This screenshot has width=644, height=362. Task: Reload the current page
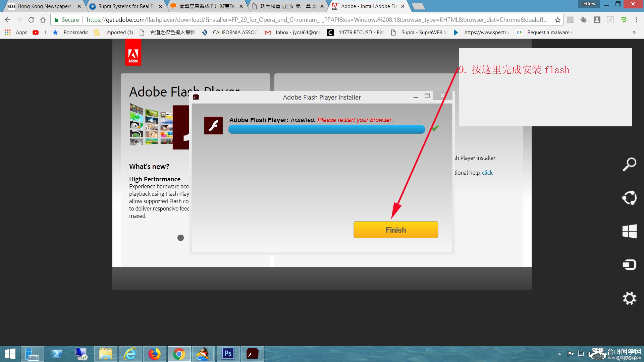[x=31, y=20]
